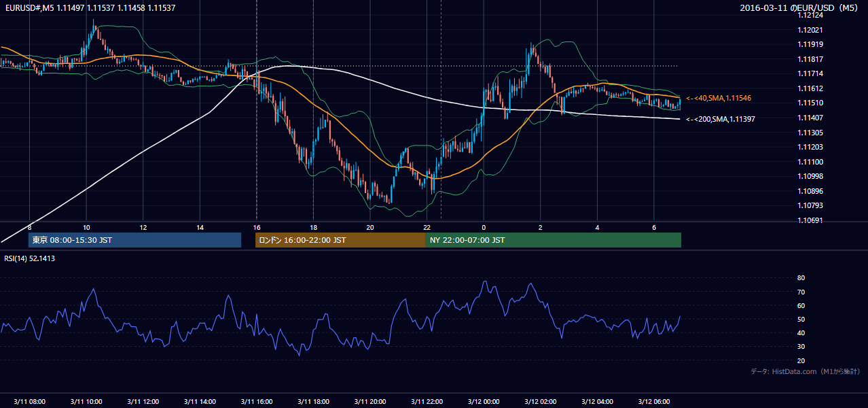
Task: Click price level 1.10691 on axis
Action: pyautogui.click(x=810, y=220)
